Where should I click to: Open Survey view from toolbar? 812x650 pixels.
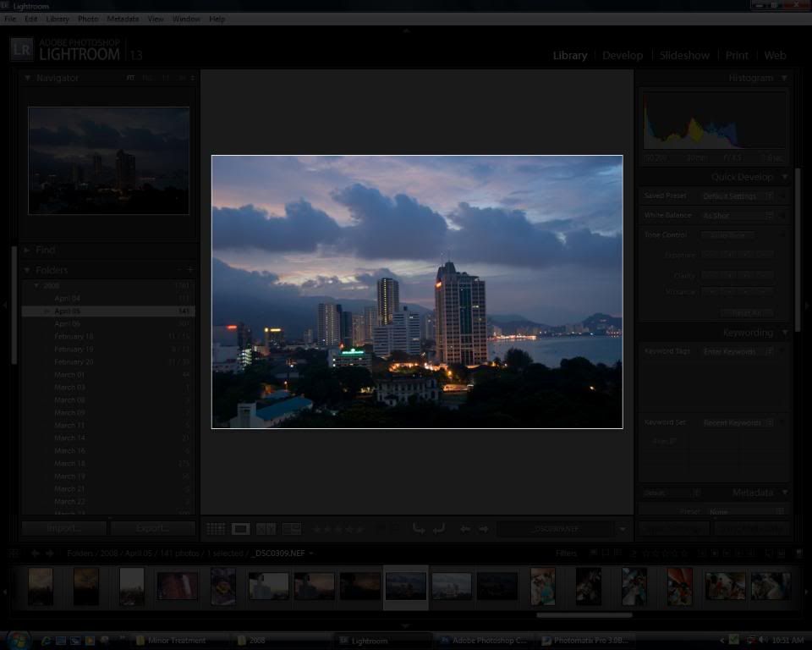291,529
